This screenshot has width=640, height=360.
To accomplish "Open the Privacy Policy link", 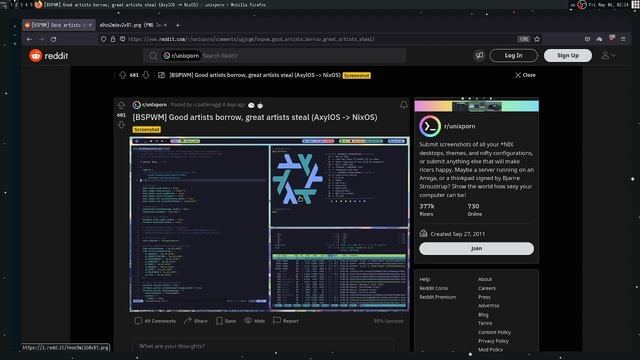I will pos(493,341).
